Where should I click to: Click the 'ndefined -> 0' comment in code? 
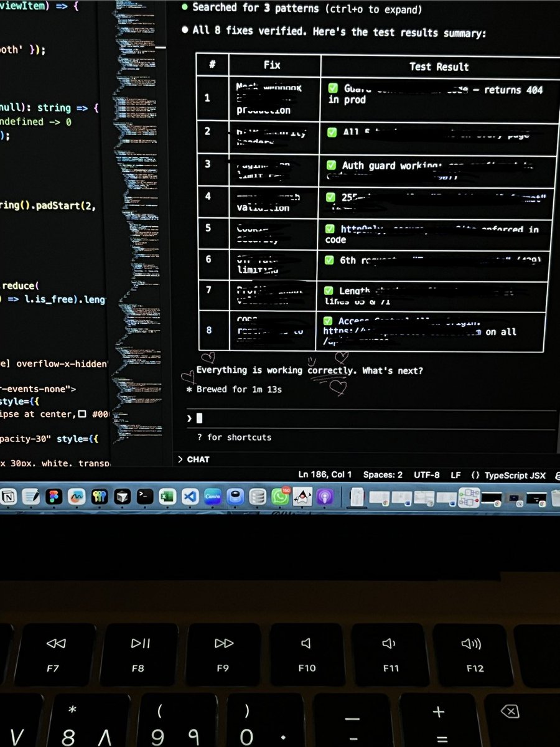point(35,122)
